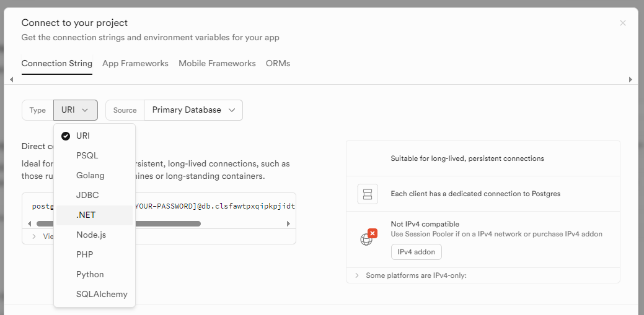Select Node.js in the type menu

coord(91,235)
